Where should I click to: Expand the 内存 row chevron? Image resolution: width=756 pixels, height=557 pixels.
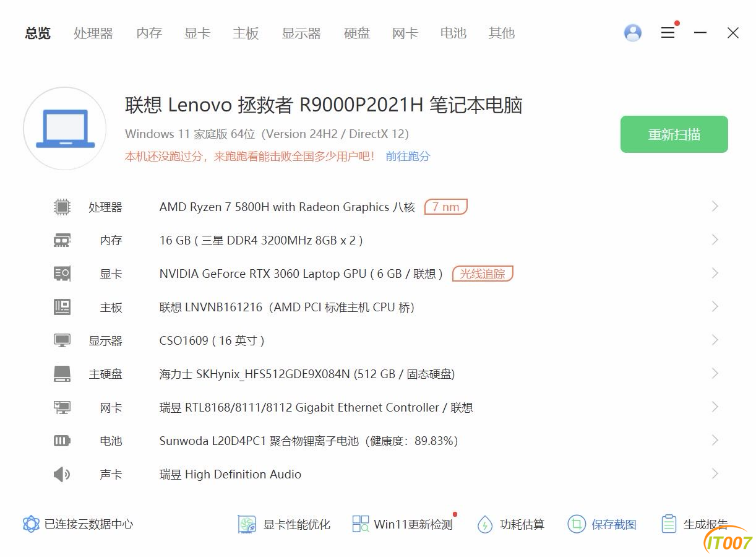715,240
